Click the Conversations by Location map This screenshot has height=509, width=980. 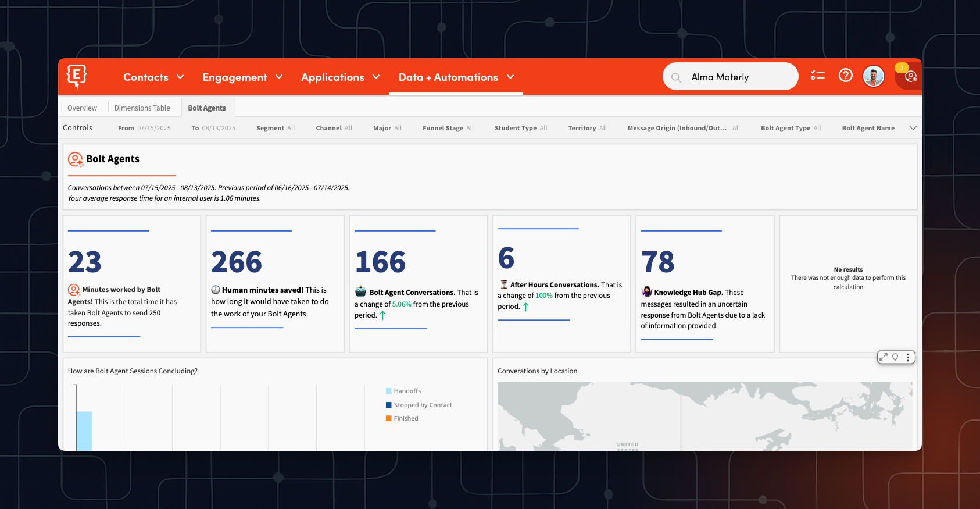(x=704, y=416)
